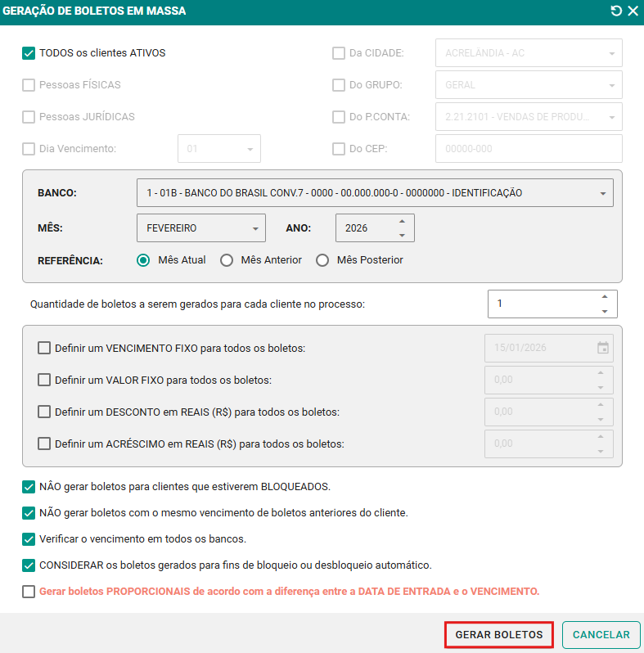Uncheck TODOS os clientes ATIVOS
The image size is (644, 653).
tap(29, 53)
